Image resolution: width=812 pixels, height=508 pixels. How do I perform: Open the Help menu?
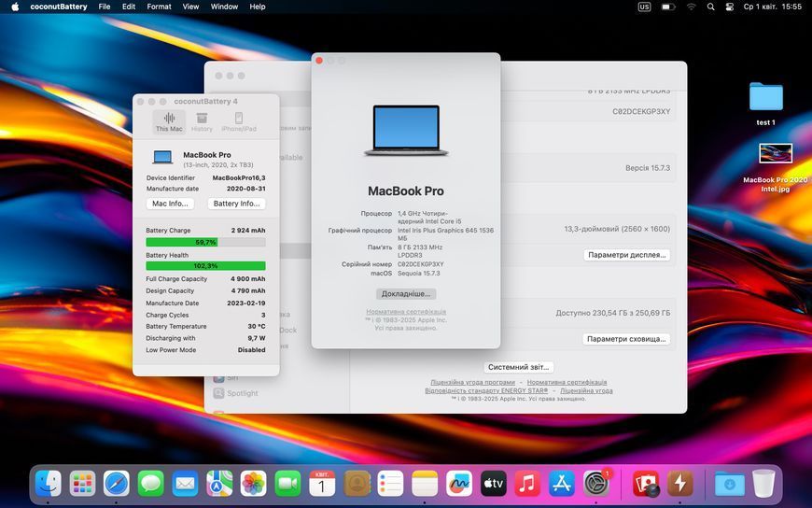[258, 7]
